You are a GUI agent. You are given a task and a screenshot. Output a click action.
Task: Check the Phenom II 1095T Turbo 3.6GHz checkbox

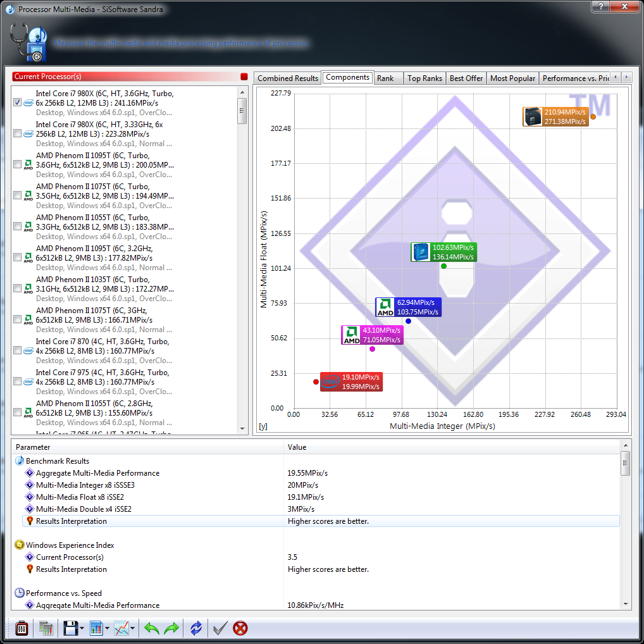coord(17,164)
